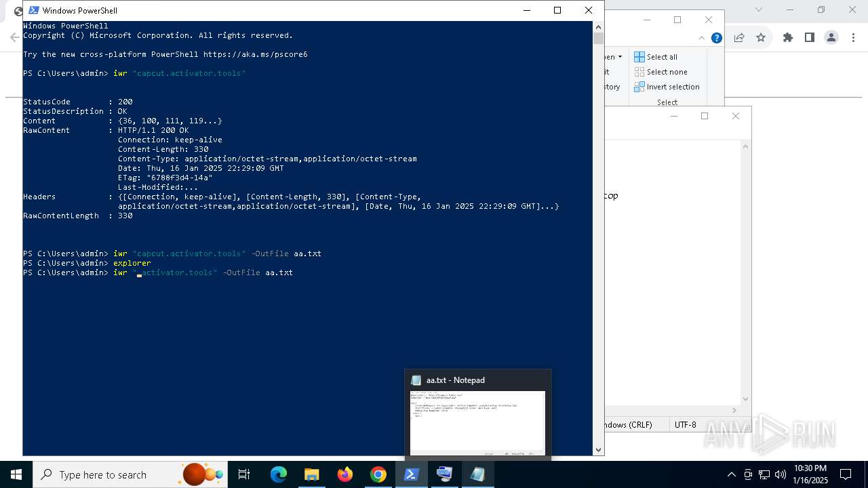This screenshot has width=868, height=488.
Task: Maximize the File Explorer window
Action: click(677, 20)
